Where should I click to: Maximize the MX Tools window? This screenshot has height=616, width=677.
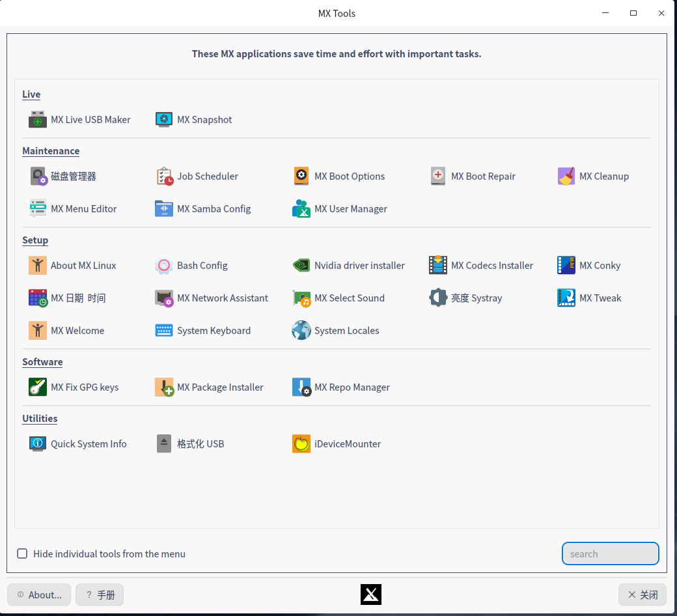(633, 13)
